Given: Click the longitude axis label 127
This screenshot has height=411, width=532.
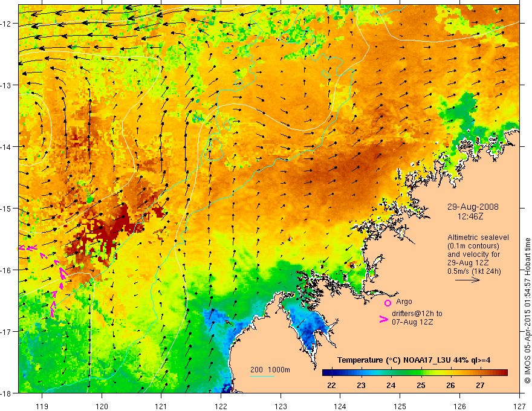Looking at the screenshot, I should pyautogui.click(x=519, y=406).
